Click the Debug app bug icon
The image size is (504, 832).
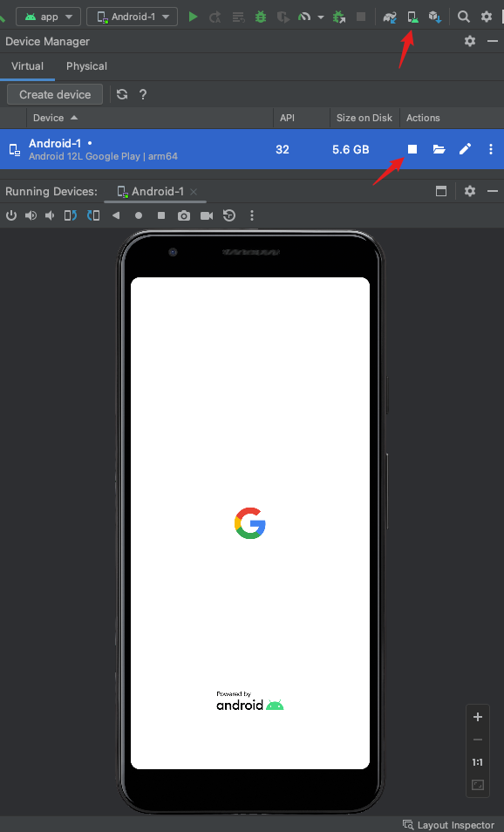(261, 17)
